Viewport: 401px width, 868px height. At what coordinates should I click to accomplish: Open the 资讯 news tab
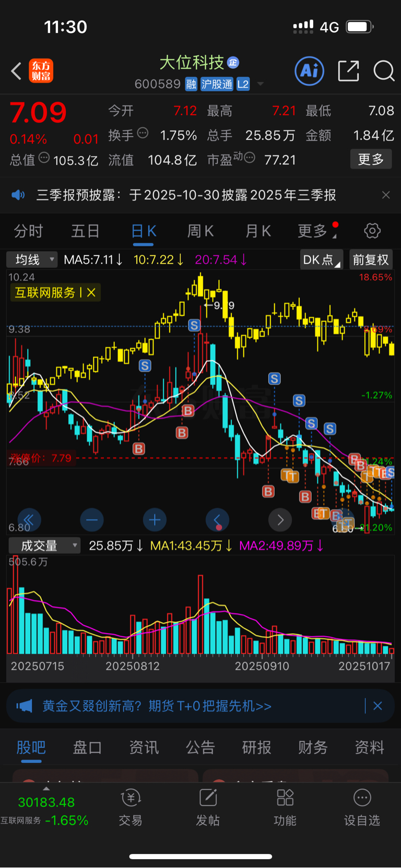tap(144, 747)
